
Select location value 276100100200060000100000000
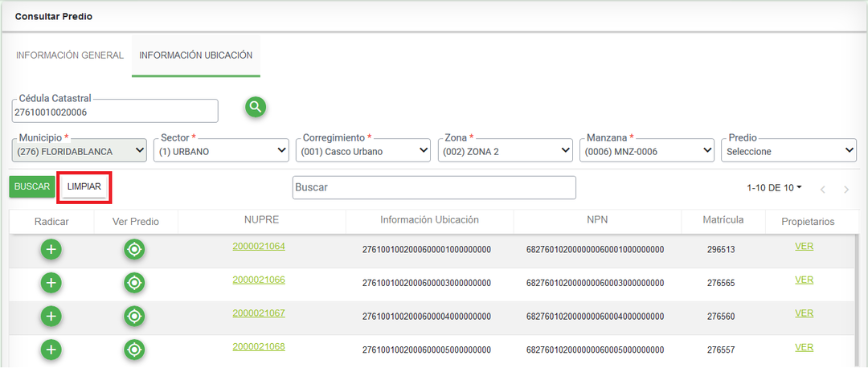coord(426,250)
